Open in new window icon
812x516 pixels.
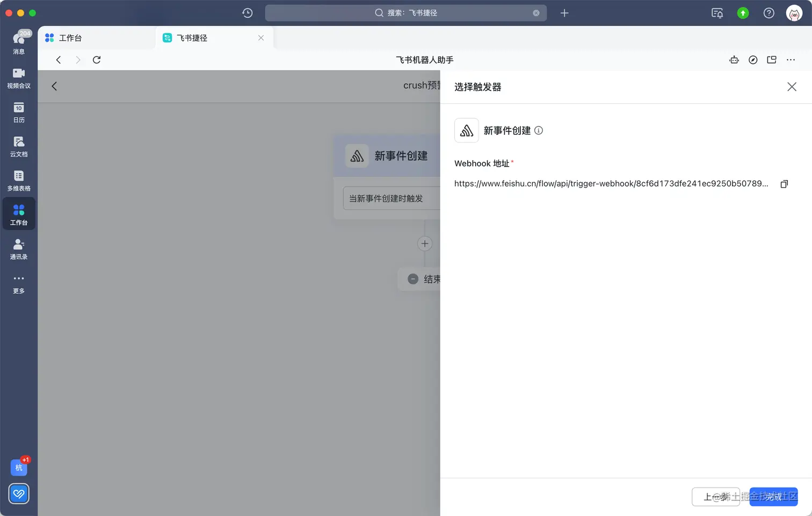772,60
